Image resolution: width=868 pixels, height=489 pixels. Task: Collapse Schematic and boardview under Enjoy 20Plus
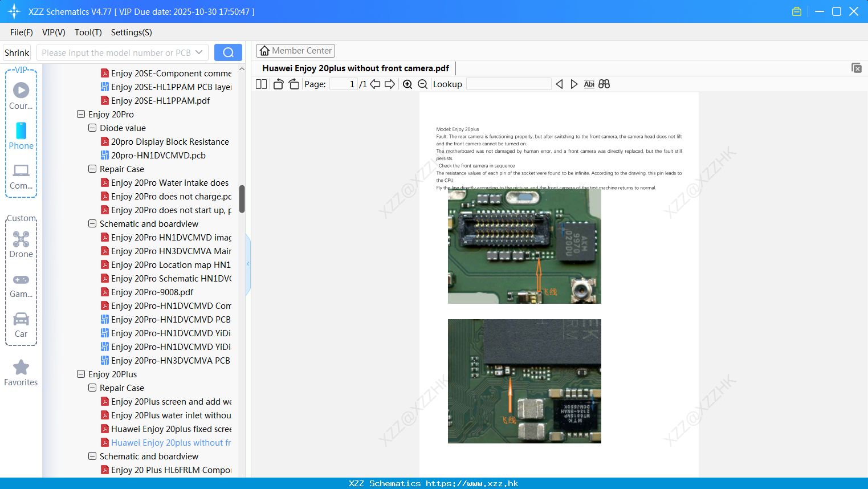[x=92, y=456]
